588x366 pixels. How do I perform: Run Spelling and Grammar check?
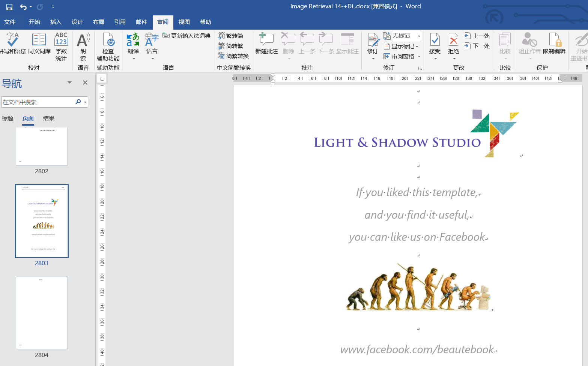13,43
